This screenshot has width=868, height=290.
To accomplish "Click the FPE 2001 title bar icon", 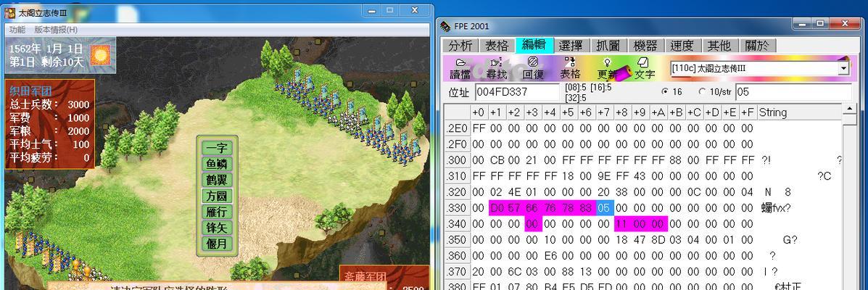I will pyautogui.click(x=446, y=26).
